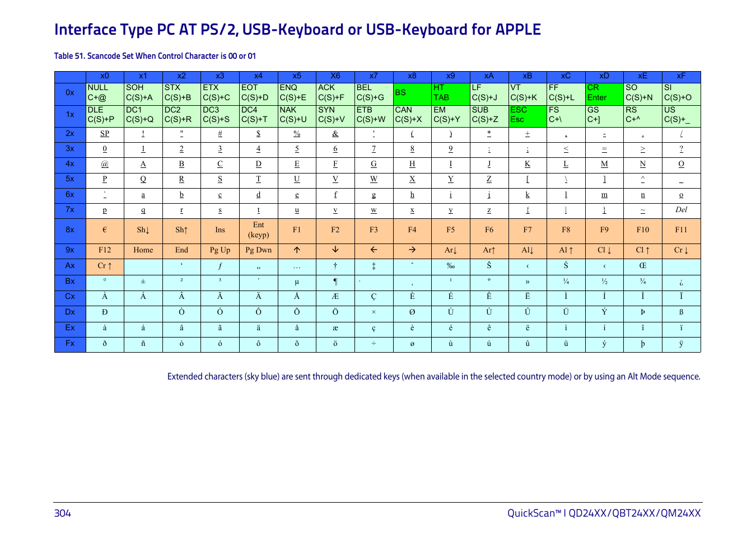The image size is (756, 534).
Task: Click the Pg Dwn cell
Action: tap(259, 251)
